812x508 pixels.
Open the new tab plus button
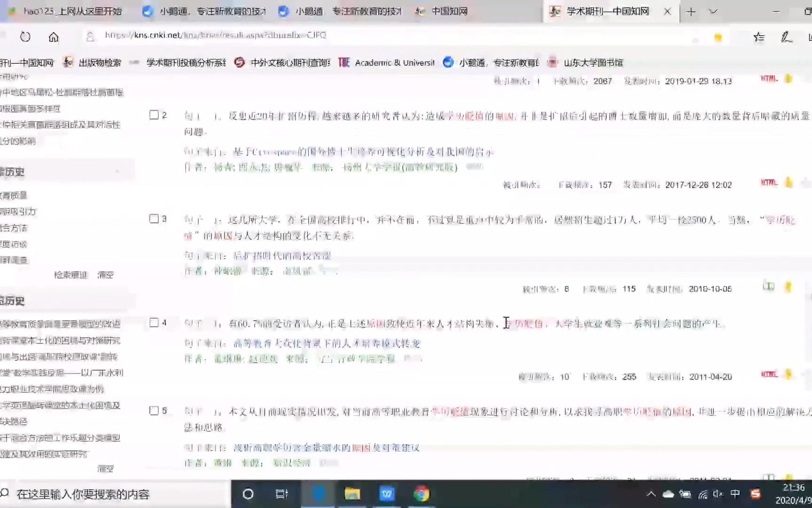(691, 12)
